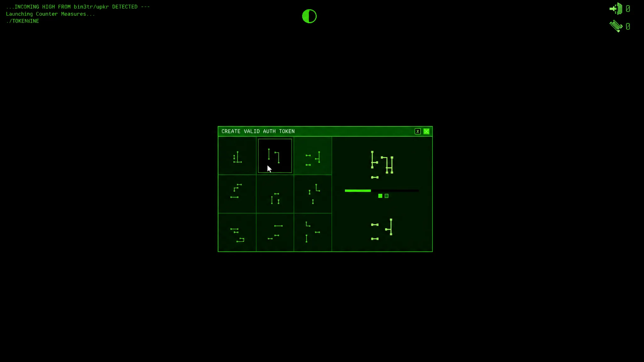Click the filled green stage indicator square
644x362 pixels.
(x=380, y=196)
